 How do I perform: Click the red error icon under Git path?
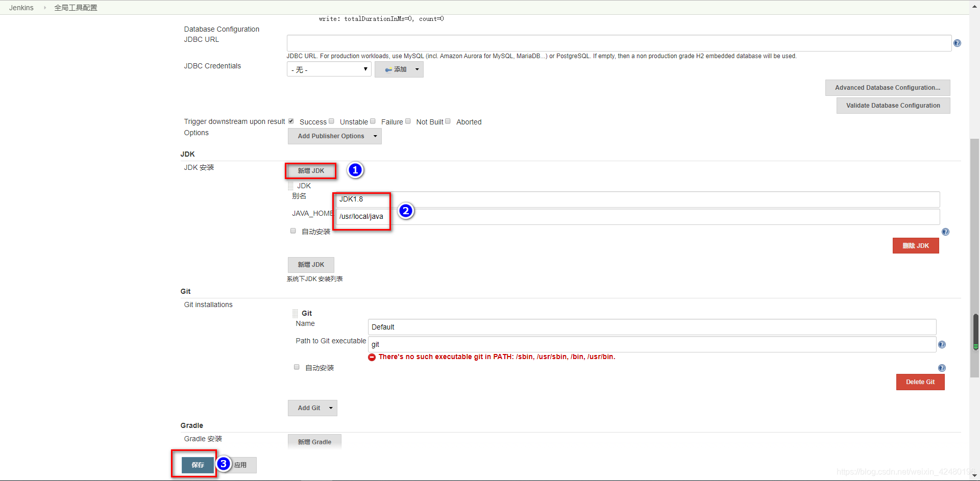tap(372, 357)
